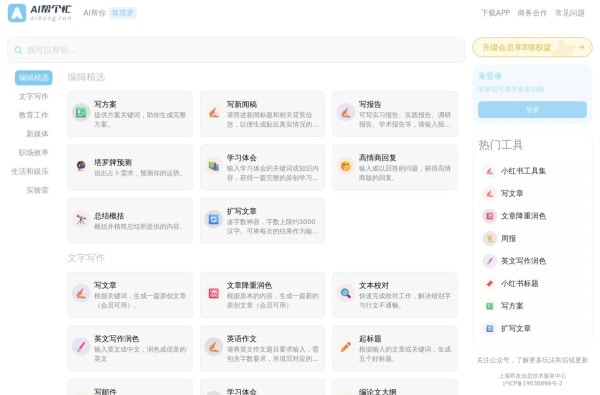Image resolution: width=600 pixels, height=395 pixels.
Task: Click the 文本校对 title text
Action: click(x=374, y=286)
